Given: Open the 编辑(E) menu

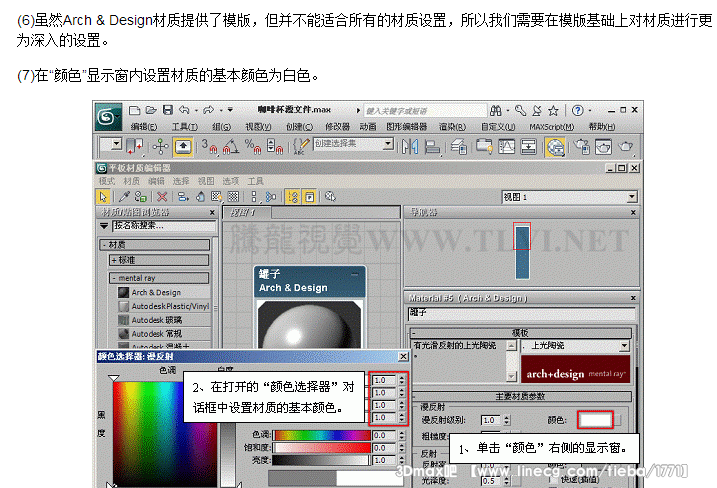Looking at the screenshot, I should [144, 127].
